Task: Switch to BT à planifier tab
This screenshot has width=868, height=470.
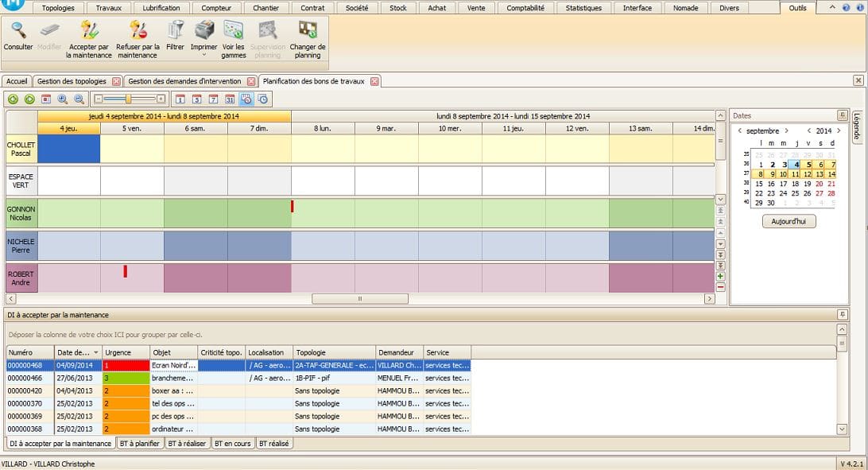Action: point(140,444)
